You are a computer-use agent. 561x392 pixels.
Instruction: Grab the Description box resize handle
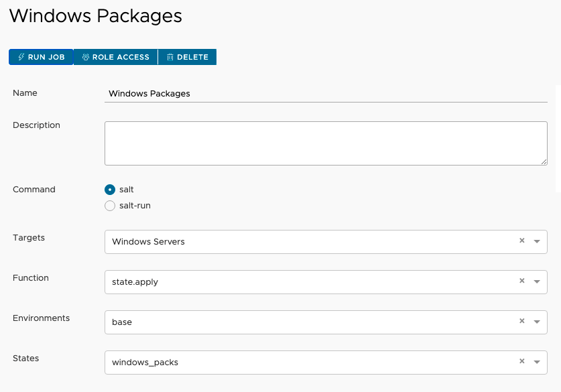[544, 161]
